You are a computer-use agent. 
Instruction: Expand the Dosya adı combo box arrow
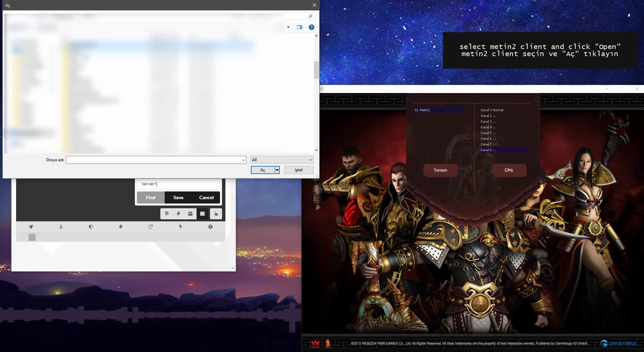pos(244,160)
